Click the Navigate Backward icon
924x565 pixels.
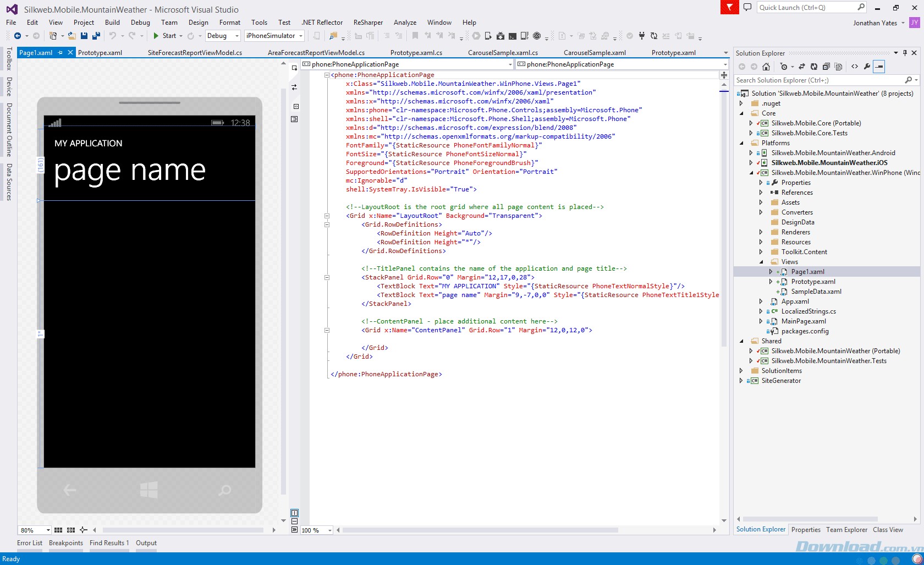tap(18, 36)
